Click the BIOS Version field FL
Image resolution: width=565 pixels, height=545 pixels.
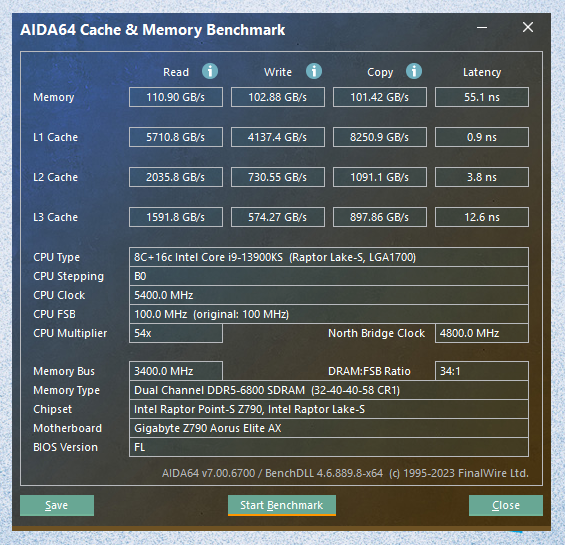pos(329,447)
